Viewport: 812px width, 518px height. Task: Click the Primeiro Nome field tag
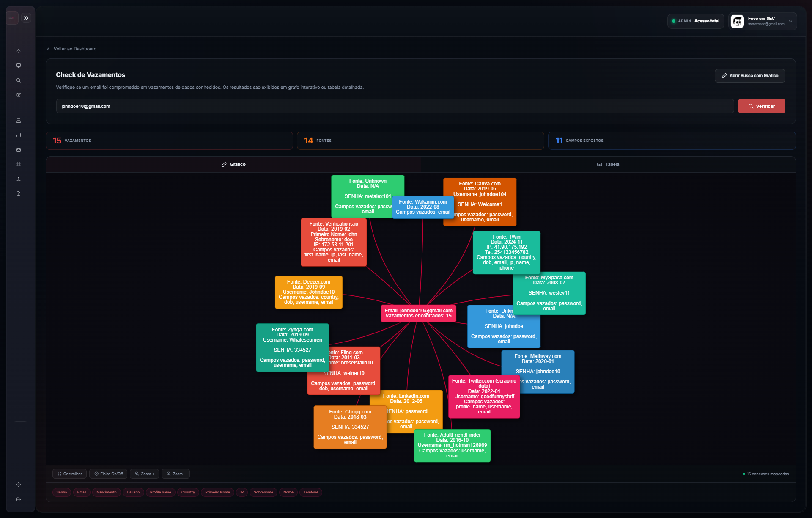coord(218,492)
